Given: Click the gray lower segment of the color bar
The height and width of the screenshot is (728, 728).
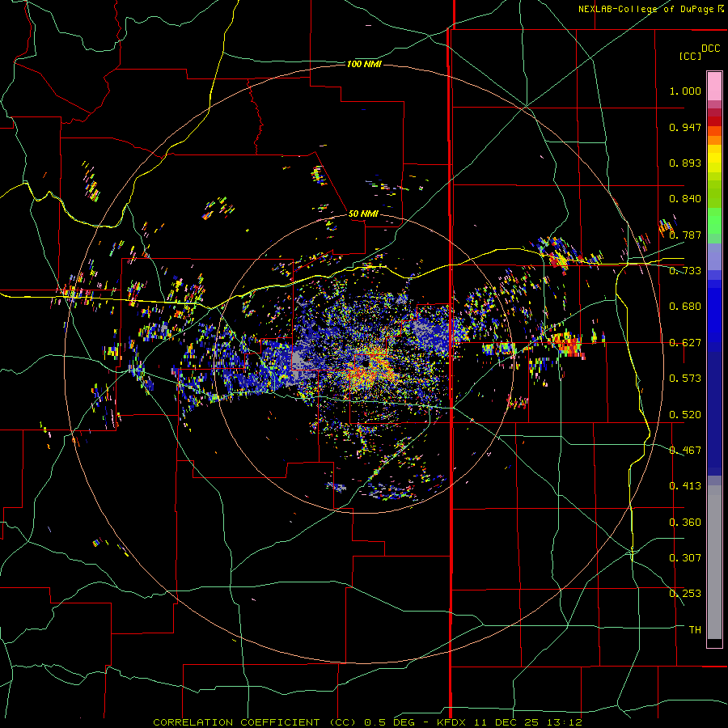Looking at the screenshot, I should click(x=714, y=562).
